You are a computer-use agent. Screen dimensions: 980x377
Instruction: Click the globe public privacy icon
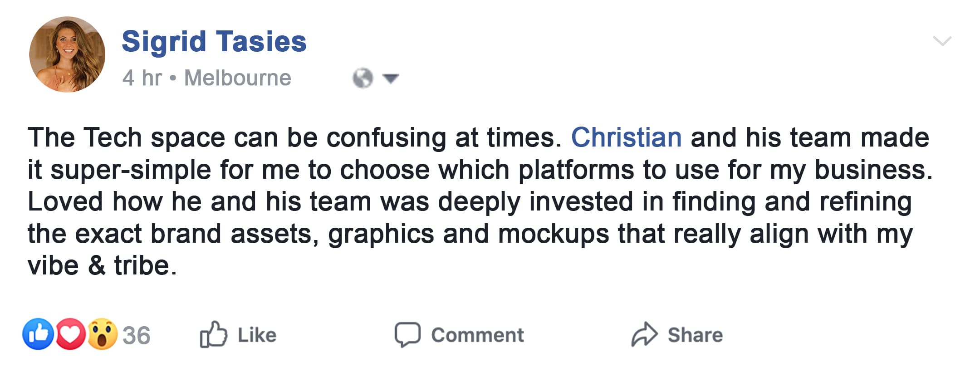click(363, 78)
